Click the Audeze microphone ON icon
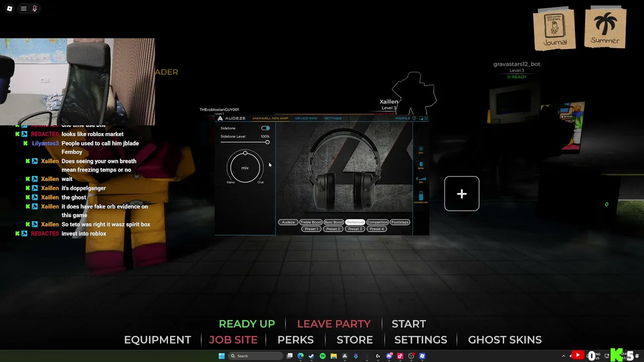The height and width of the screenshot is (362, 644). click(x=421, y=179)
